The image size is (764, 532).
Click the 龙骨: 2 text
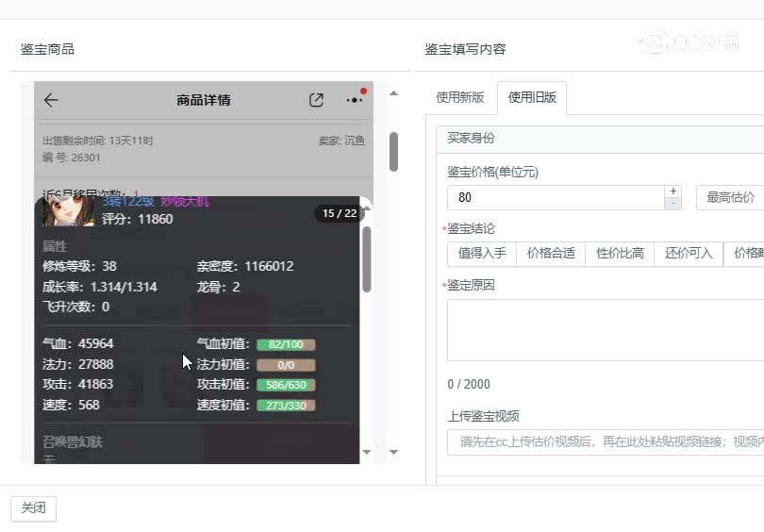point(218,287)
